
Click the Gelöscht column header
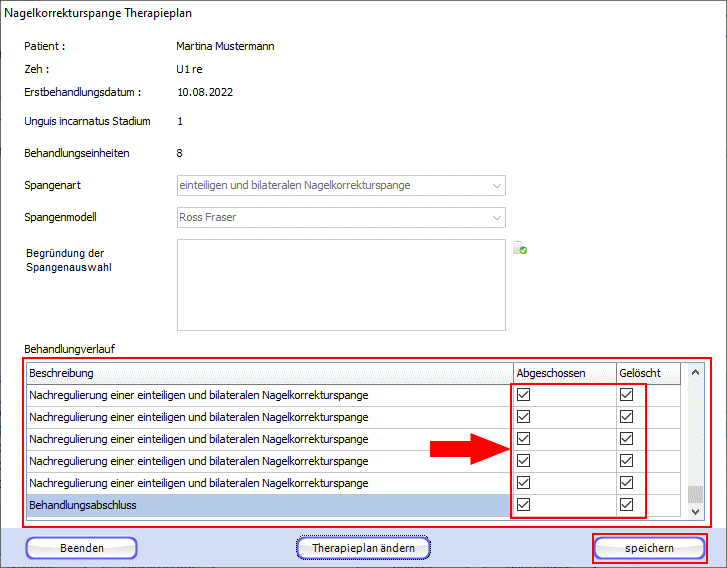coord(649,373)
